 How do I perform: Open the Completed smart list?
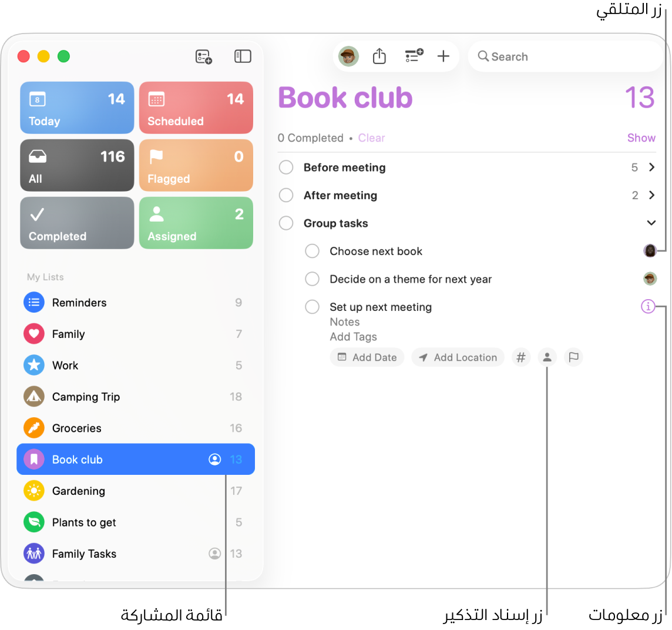pos(77,223)
